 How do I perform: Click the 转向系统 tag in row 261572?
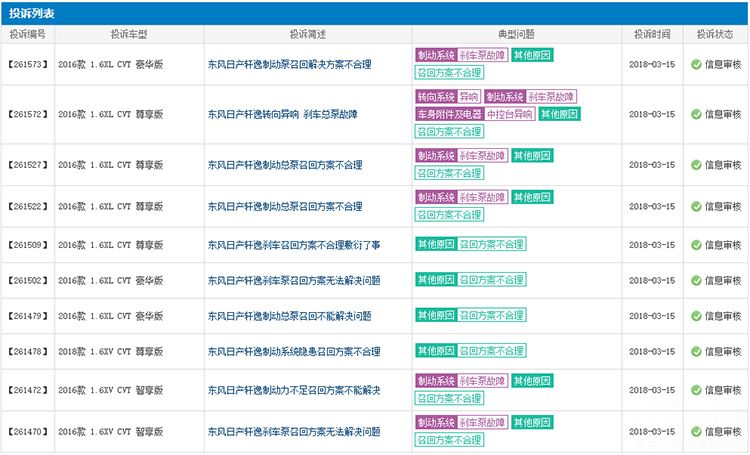tap(435, 97)
